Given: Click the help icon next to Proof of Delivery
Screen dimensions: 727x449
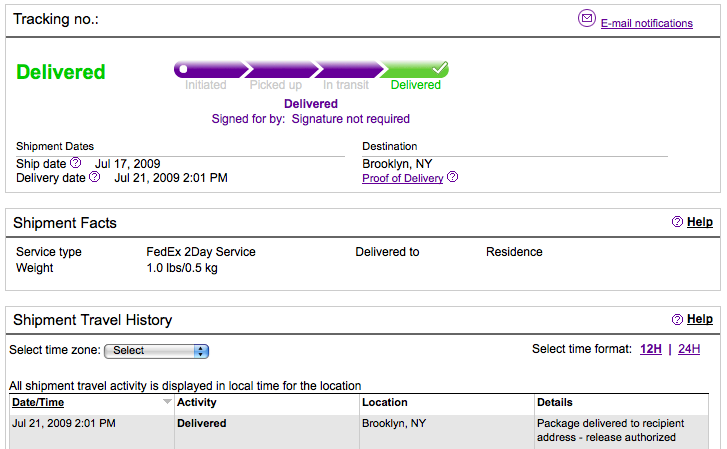Looking at the screenshot, I should tap(452, 177).
